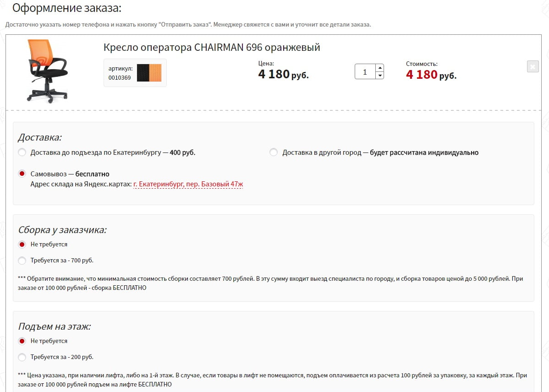Click the Сборка у заказчика section heading
This screenshot has height=392, width=549.
click(62, 229)
